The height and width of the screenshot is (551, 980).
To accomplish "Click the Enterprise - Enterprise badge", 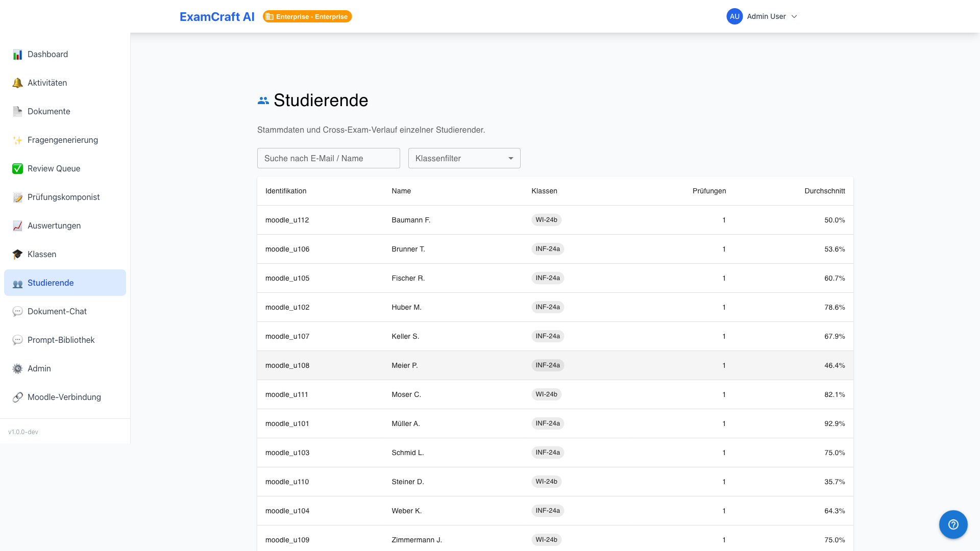I will (307, 17).
